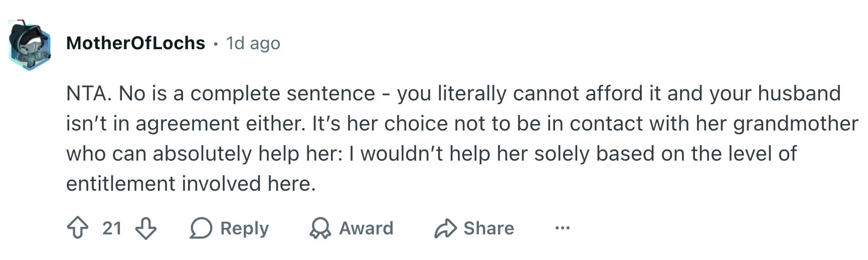This screenshot has width=868, height=260.
Task: Click the Share arrow icon
Action: coord(445,228)
